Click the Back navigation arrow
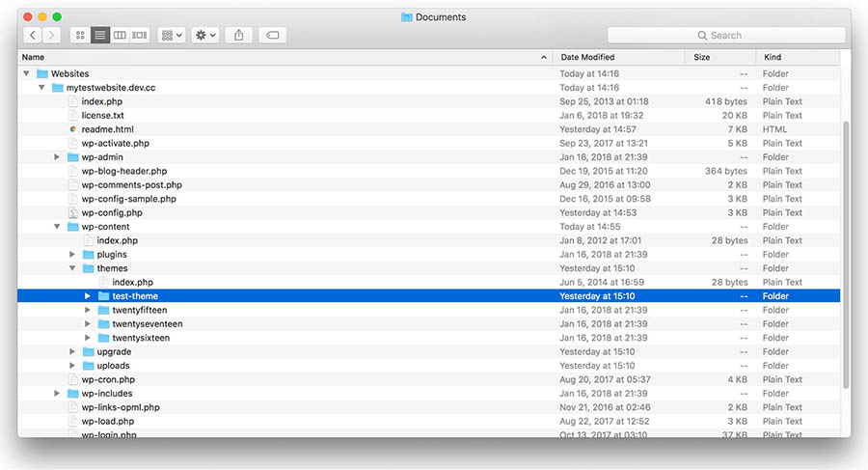 point(33,35)
